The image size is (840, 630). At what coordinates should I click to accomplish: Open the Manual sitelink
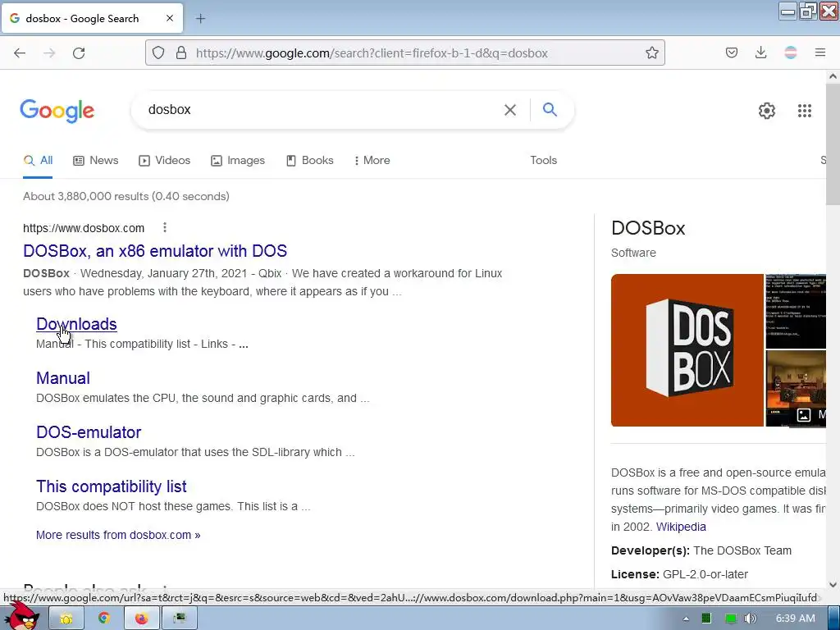click(x=63, y=378)
